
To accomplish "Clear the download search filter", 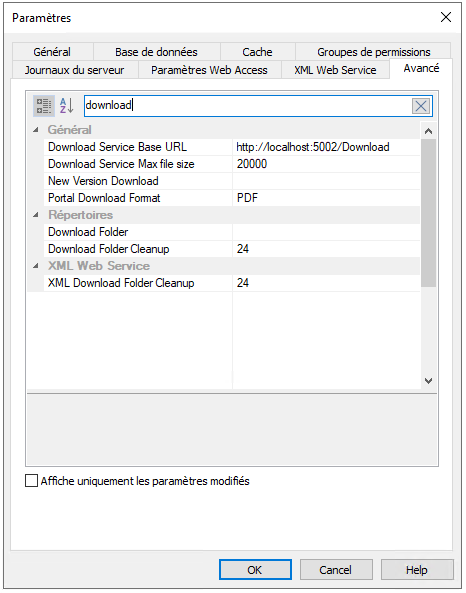I will (x=421, y=106).
